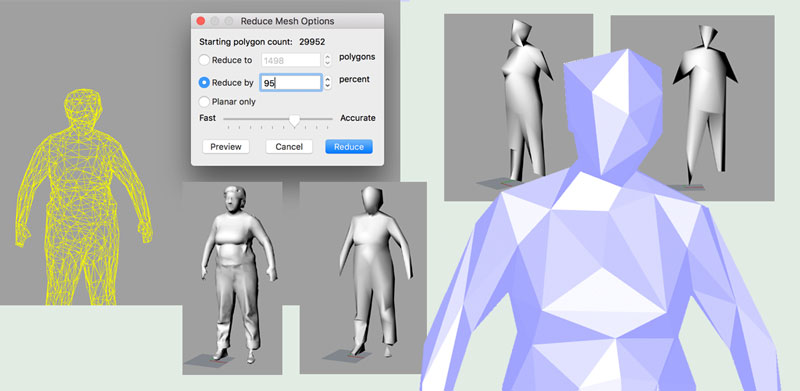Close the Reduce Mesh Options window

tap(201, 21)
